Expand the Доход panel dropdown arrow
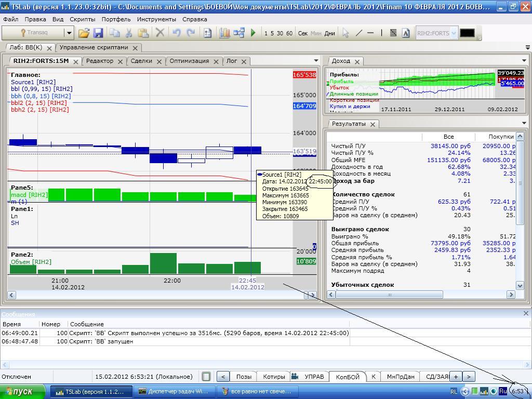The image size is (532, 399). [x=524, y=61]
